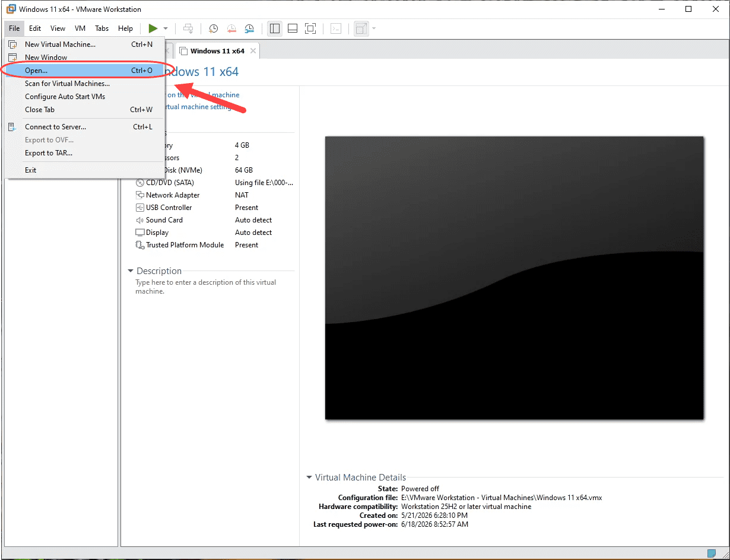Choose Close Tab menu entry
The width and height of the screenshot is (730, 560).
[85, 110]
